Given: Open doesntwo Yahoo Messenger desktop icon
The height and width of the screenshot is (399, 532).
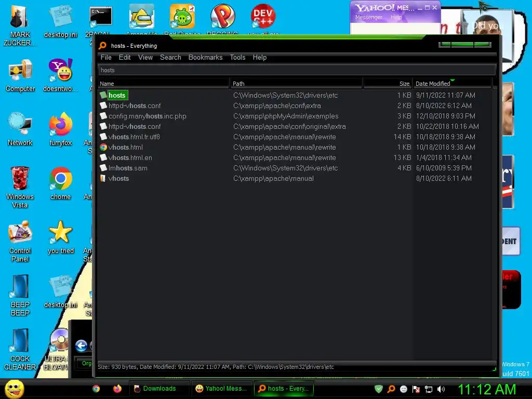Looking at the screenshot, I should (60, 76).
